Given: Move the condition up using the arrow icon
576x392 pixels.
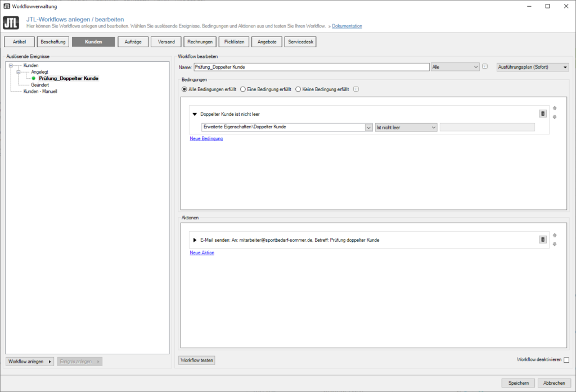Looking at the screenshot, I should coord(555,108).
